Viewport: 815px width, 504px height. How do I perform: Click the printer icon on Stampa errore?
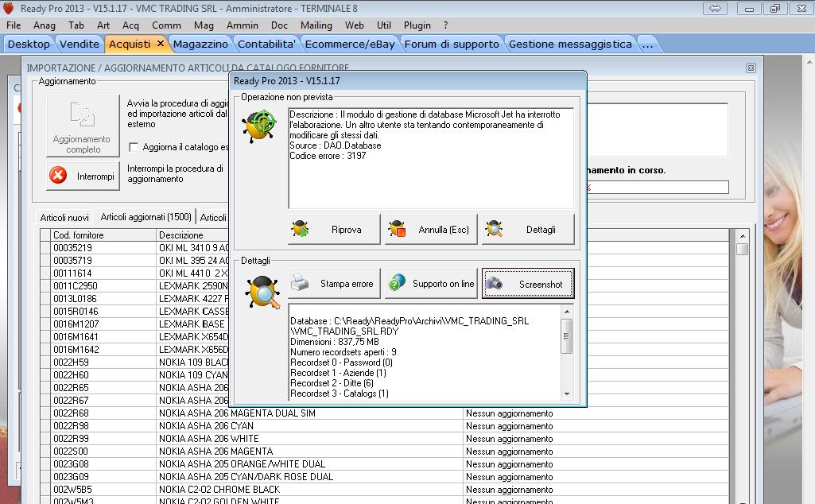point(300,283)
